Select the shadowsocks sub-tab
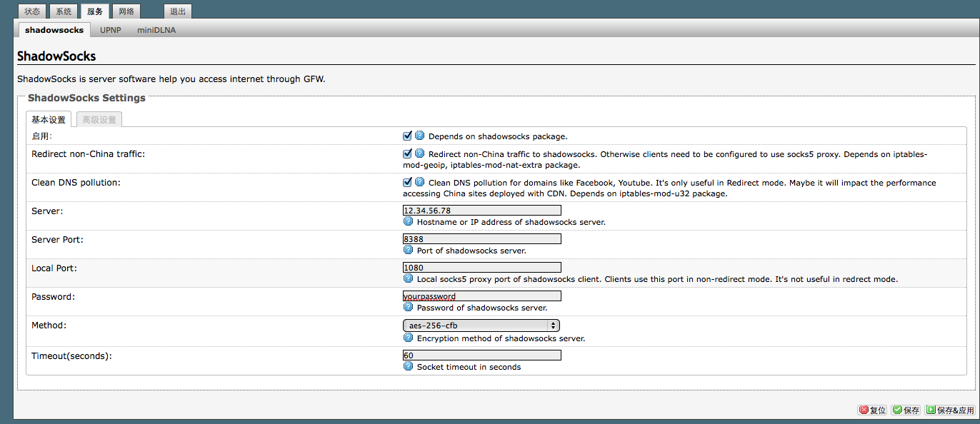This screenshot has width=980, height=424. click(x=54, y=30)
